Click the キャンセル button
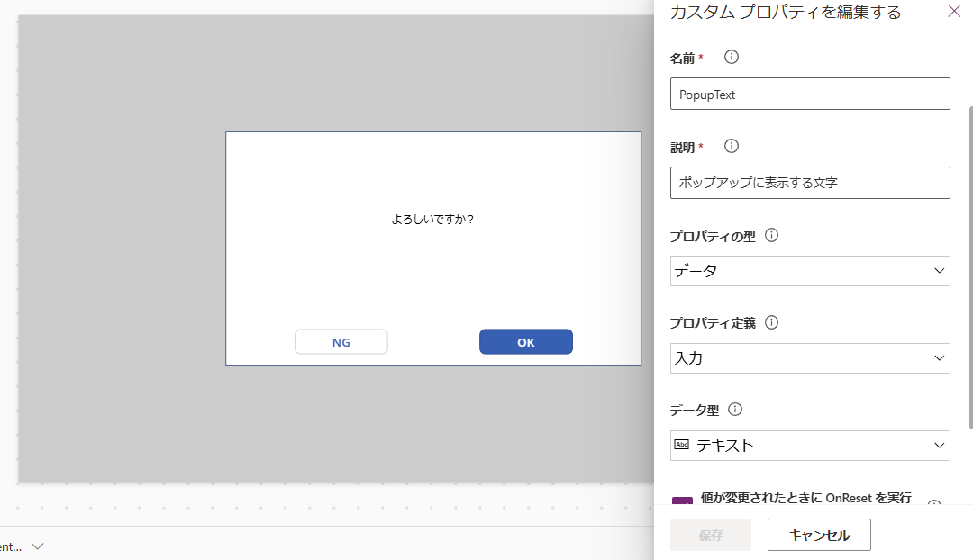 819,535
